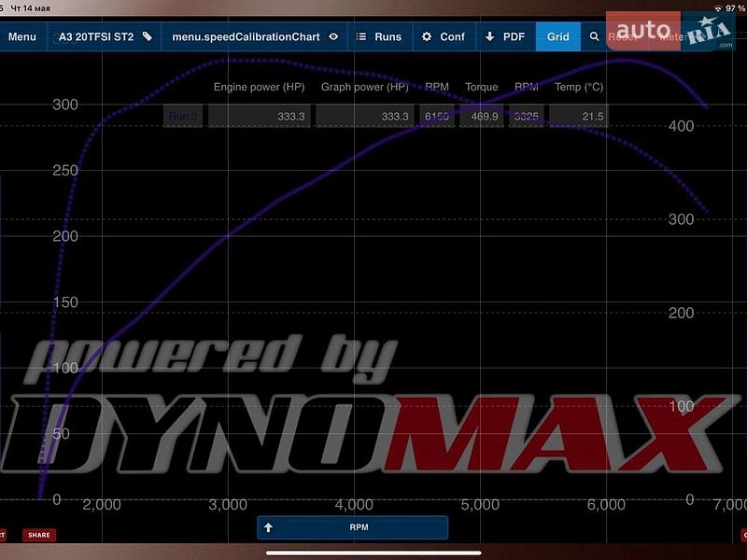Tap the date Чт 14 мая in status bar

[x=31, y=8]
